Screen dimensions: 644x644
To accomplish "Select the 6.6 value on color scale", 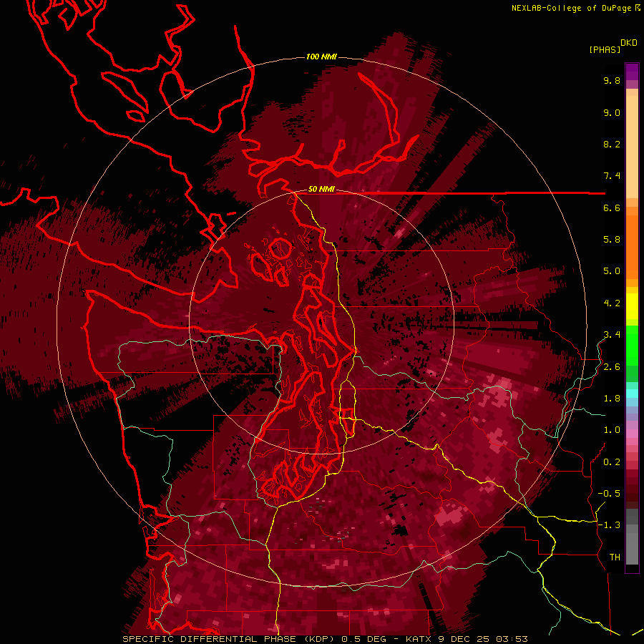I will (x=612, y=208).
